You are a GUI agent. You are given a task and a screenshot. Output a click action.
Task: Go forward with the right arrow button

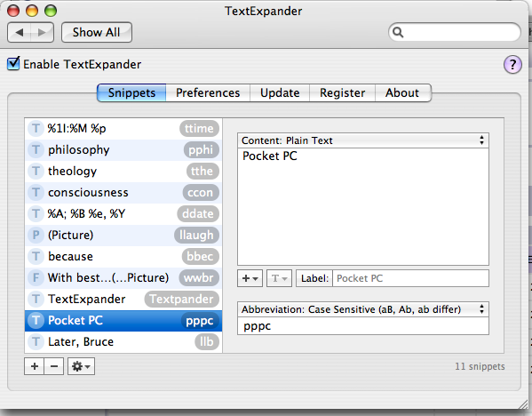pyautogui.click(x=42, y=33)
